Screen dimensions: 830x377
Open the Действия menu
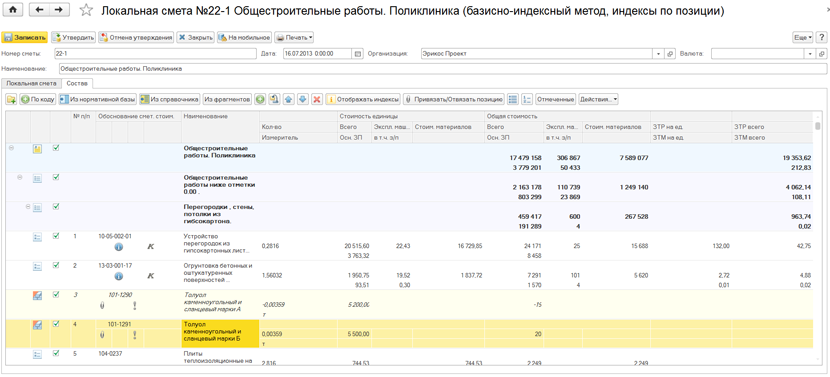(x=598, y=99)
